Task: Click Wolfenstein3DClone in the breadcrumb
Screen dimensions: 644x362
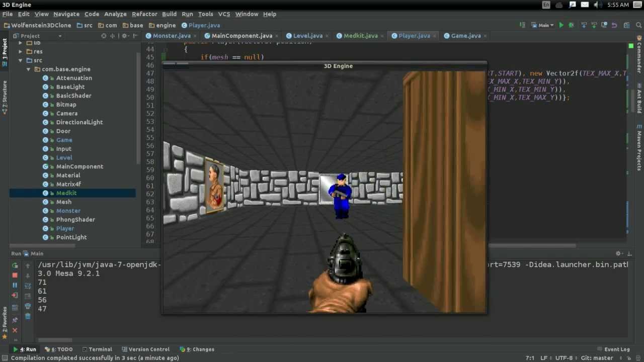Action: tap(37, 25)
